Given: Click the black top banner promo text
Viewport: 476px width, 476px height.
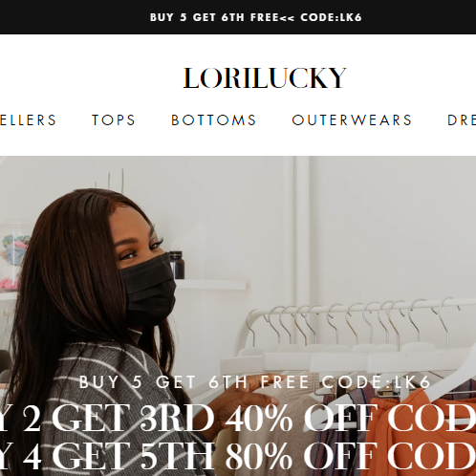Looking at the screenshot, I should [256, 17].
